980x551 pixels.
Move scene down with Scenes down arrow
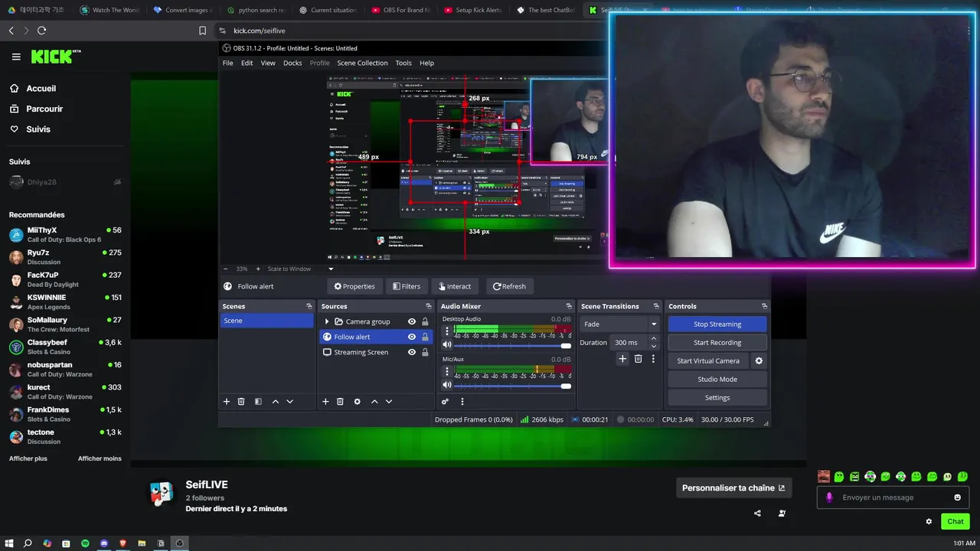(x=289, y=402)
